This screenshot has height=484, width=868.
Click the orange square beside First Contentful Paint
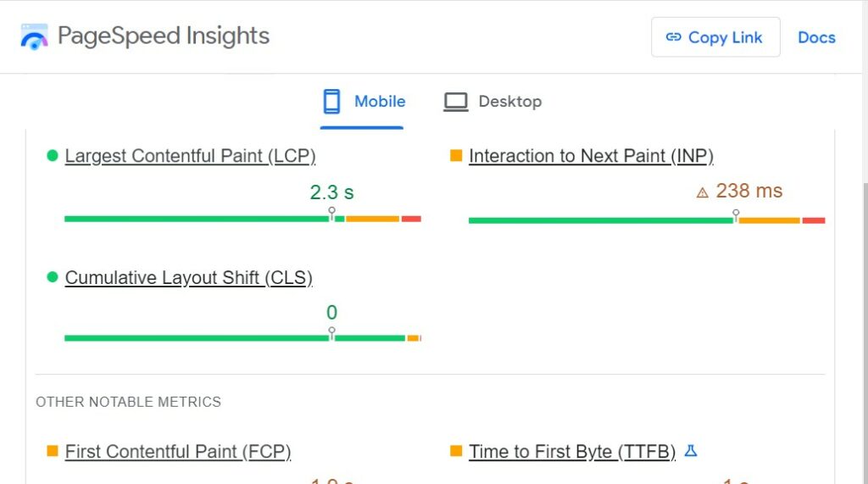[x=52, y=451]
